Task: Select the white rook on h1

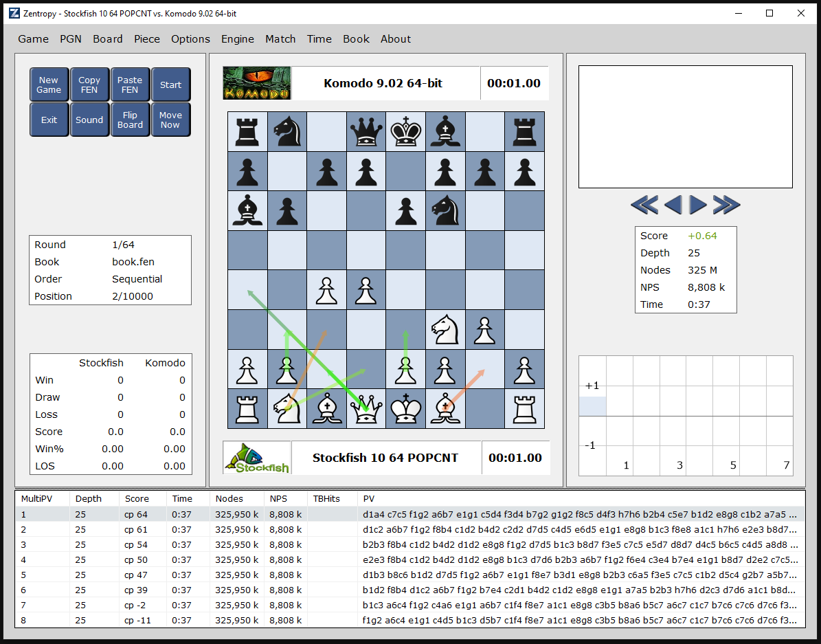Action: tap(524, 409)
